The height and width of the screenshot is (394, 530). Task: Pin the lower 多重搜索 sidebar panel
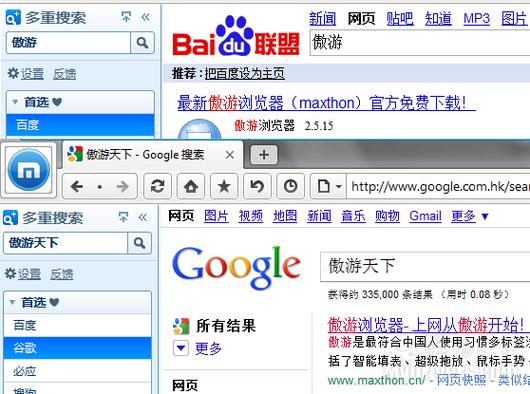[123, 217]
